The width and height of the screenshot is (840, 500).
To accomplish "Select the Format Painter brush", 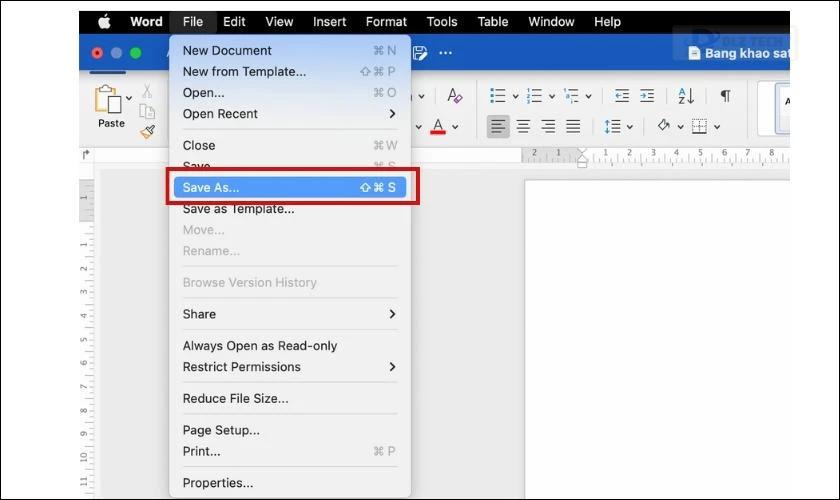I will pos(147,131).
